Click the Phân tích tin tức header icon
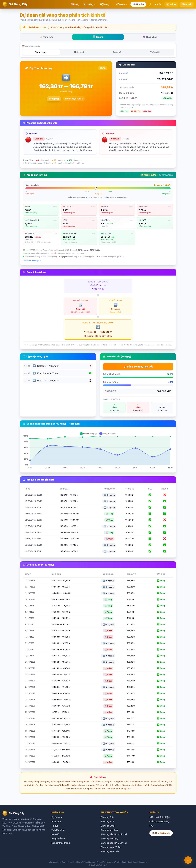196x868 pixels. (24, 123)
